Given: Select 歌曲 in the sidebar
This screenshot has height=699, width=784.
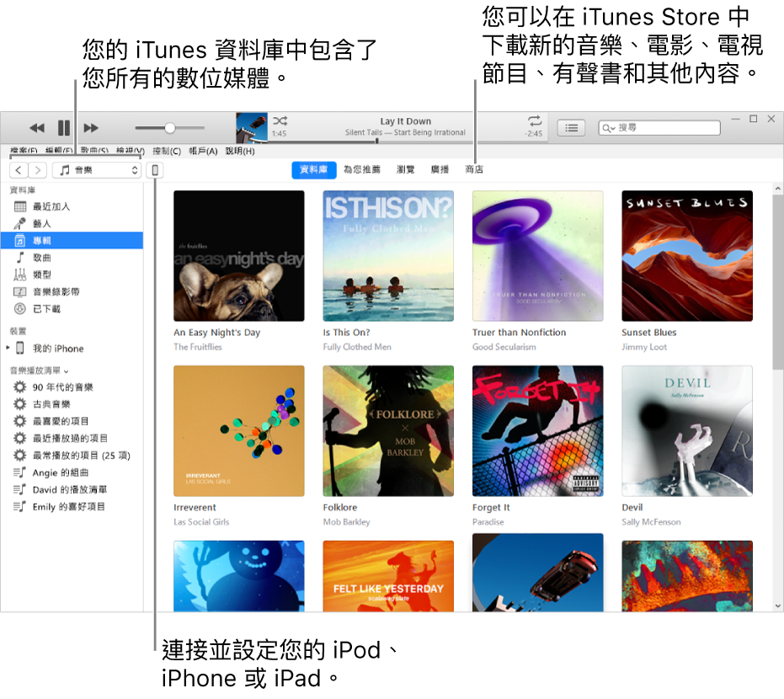Looking at the screenshot, I should [72, 258].
